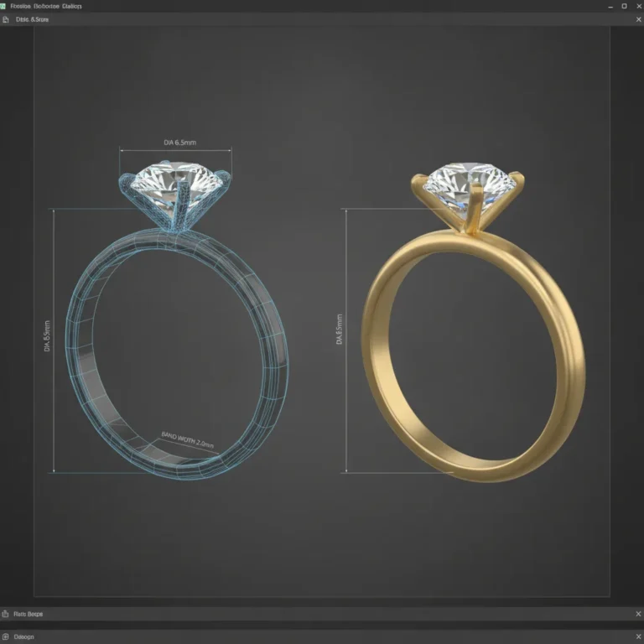Screen dimensions: 644x644
Task: Close the "Rats Beape" panel
Action: tap(638, 614)
